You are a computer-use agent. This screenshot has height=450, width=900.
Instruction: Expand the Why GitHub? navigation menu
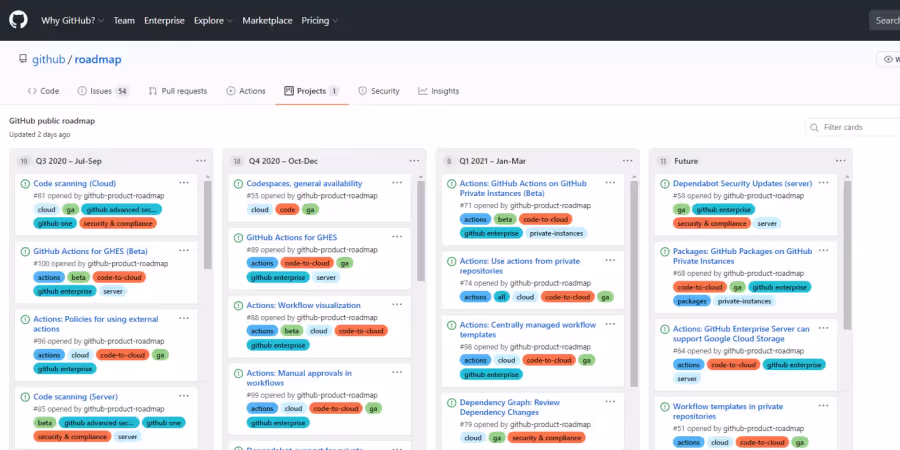[x=72, y=21]
